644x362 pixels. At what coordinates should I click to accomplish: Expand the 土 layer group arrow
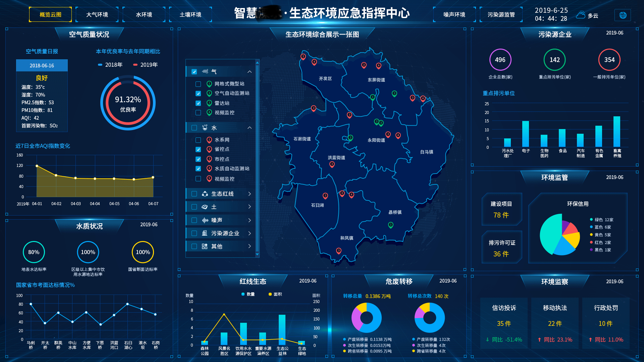pyautogui.click(x=250, y=207)
